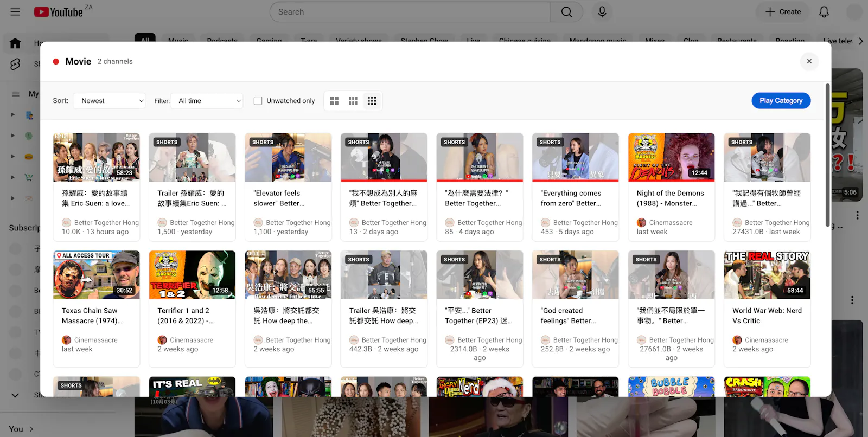Image resolution: width=868 pixels, height=437 pixels.
Task: Click the Home icon in sidebar
Action: click(15, 43)
